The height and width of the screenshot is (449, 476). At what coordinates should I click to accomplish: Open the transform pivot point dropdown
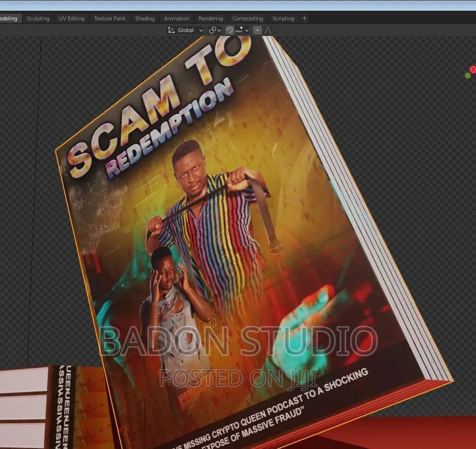pyautogui.click(x=215, y=30)
